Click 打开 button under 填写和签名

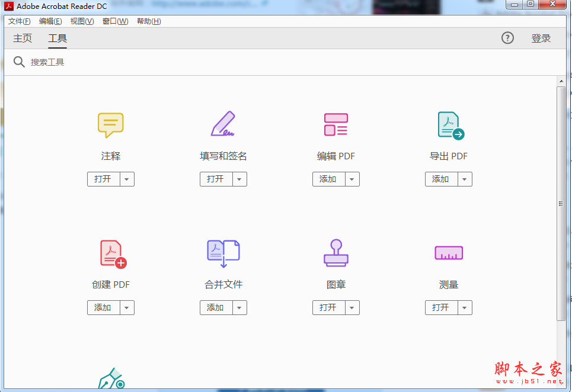216,179
